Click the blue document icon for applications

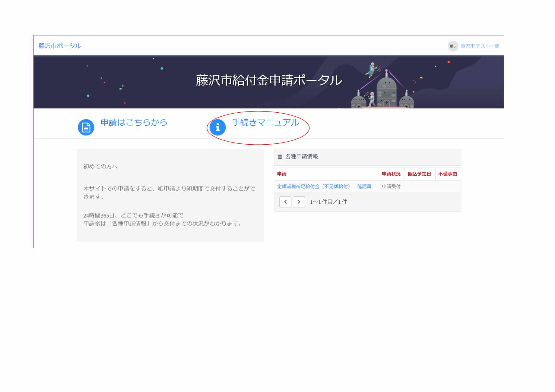86,127
